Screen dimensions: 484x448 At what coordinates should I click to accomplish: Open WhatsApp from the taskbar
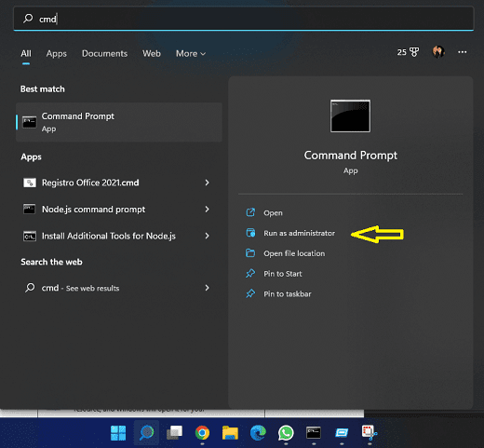click(286, 433)
